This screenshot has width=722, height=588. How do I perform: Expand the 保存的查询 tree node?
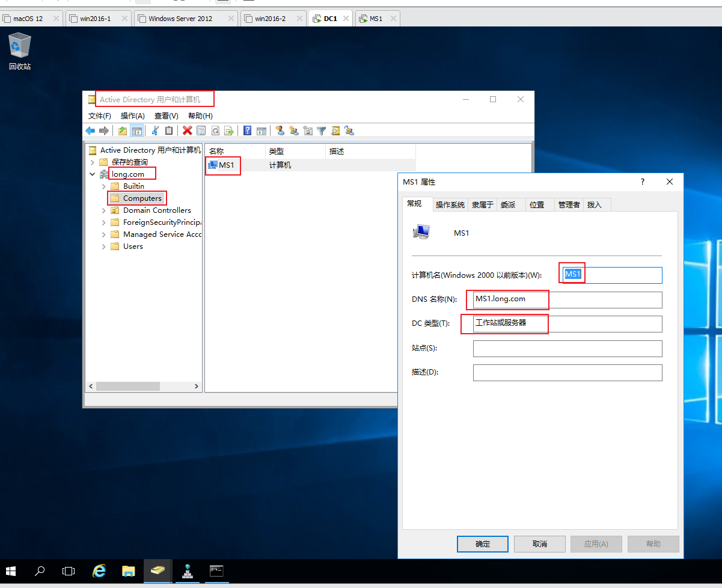click(92, 162)
